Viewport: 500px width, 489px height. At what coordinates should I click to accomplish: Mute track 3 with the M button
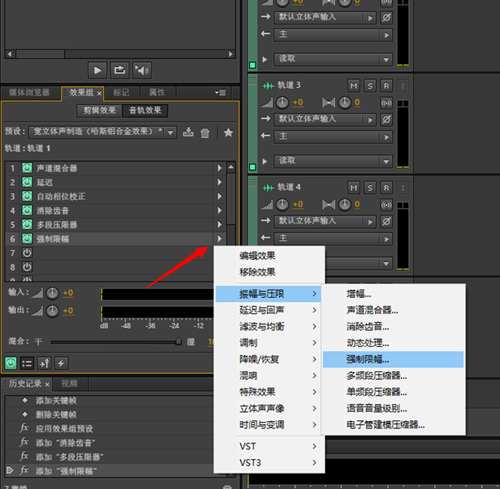(x=354, y=86)
